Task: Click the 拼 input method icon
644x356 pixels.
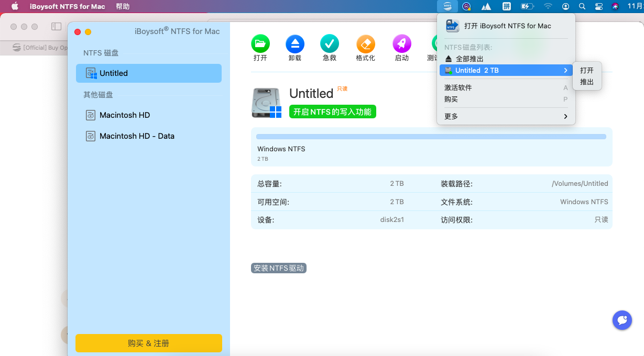Action: 507,6
